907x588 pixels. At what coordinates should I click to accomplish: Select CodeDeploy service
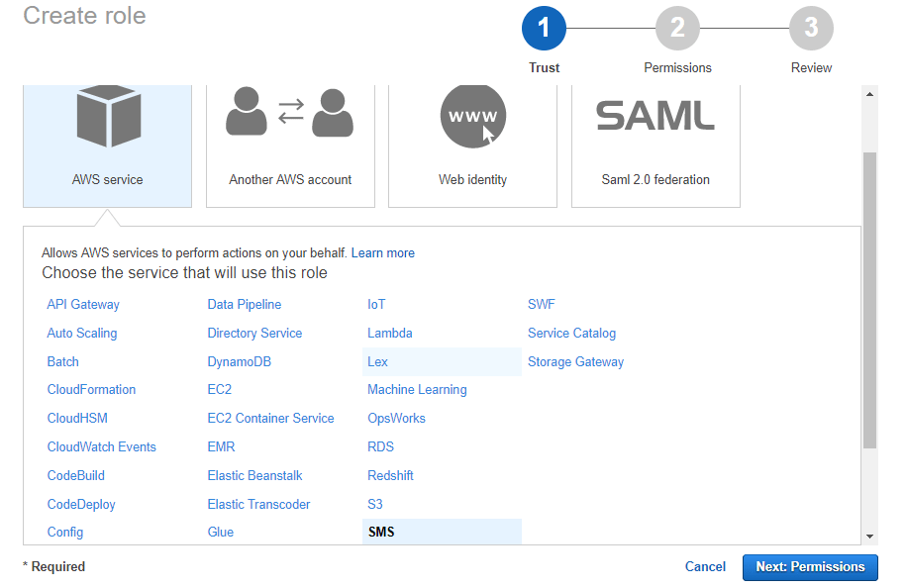tap(81, 504)
